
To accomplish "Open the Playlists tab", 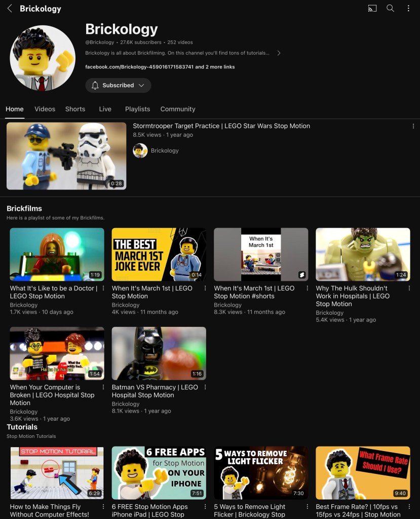I will (137, 109).
